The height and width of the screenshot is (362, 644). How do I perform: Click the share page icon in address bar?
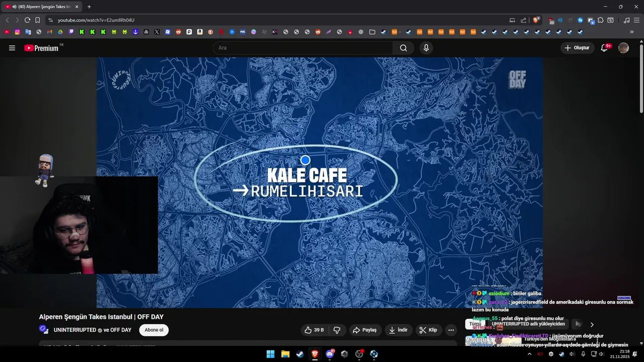point(523,20)
